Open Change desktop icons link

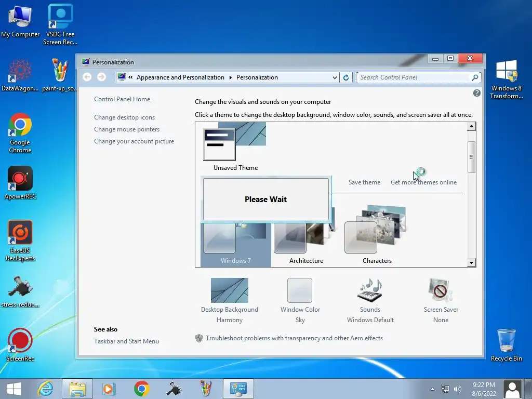124,117
